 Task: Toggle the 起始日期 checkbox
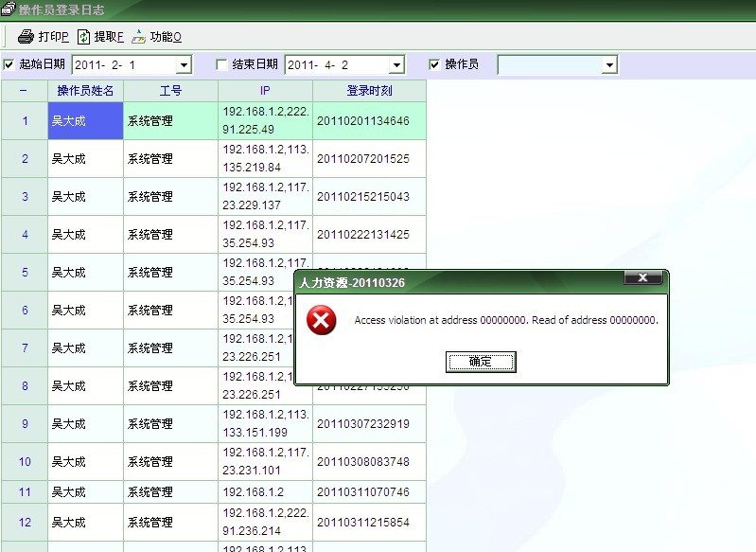9,64
